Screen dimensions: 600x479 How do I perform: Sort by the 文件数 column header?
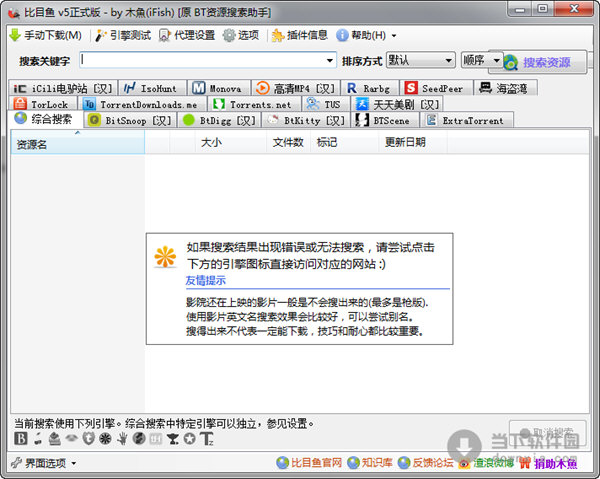pyautogui.click(x=288, y=142)
